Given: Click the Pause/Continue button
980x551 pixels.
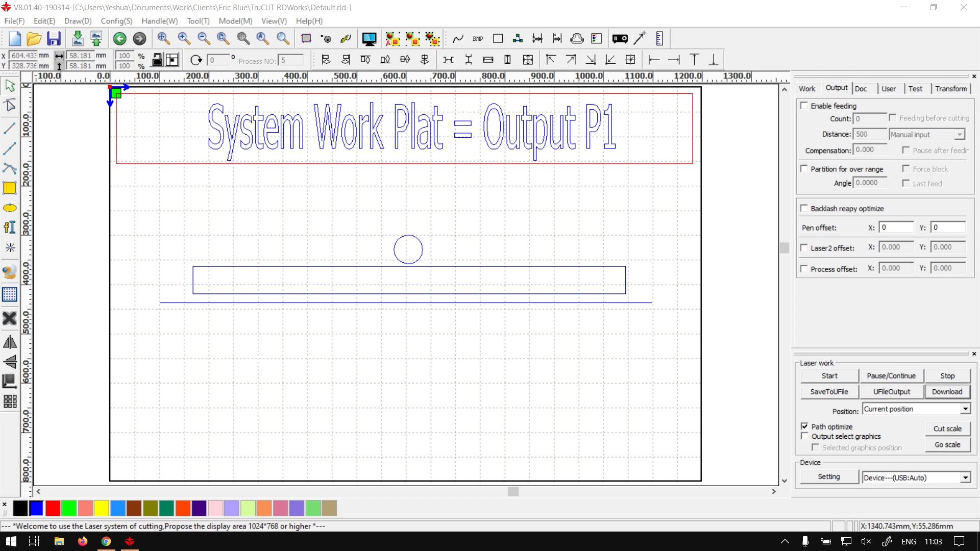Looking at the screenshot, I should pos(891,376).
